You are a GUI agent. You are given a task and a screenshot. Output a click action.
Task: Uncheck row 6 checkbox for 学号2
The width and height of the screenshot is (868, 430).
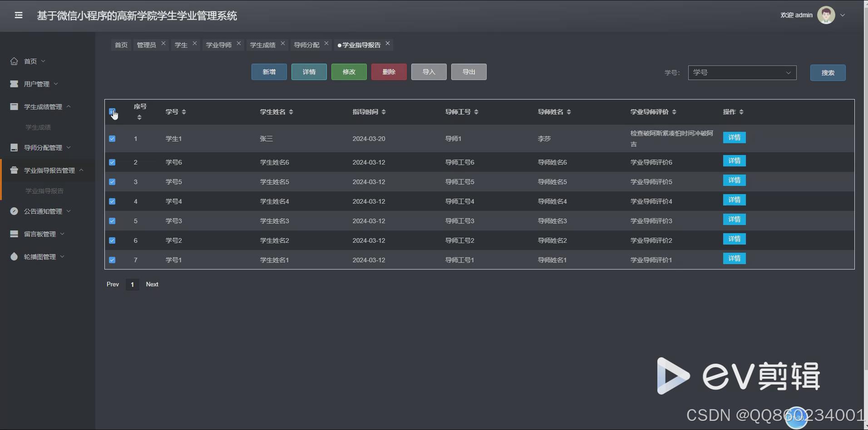click(x=112, y=240)
